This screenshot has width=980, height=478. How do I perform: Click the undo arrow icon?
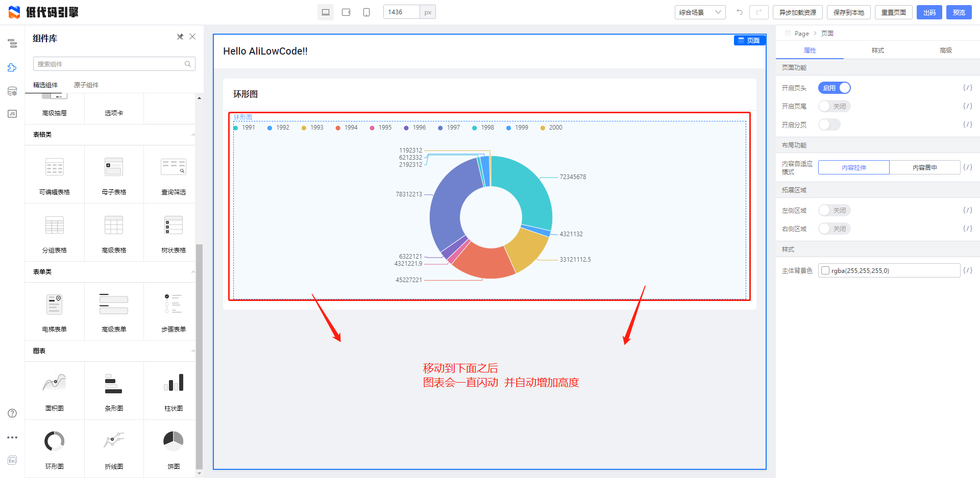[740, 12]
